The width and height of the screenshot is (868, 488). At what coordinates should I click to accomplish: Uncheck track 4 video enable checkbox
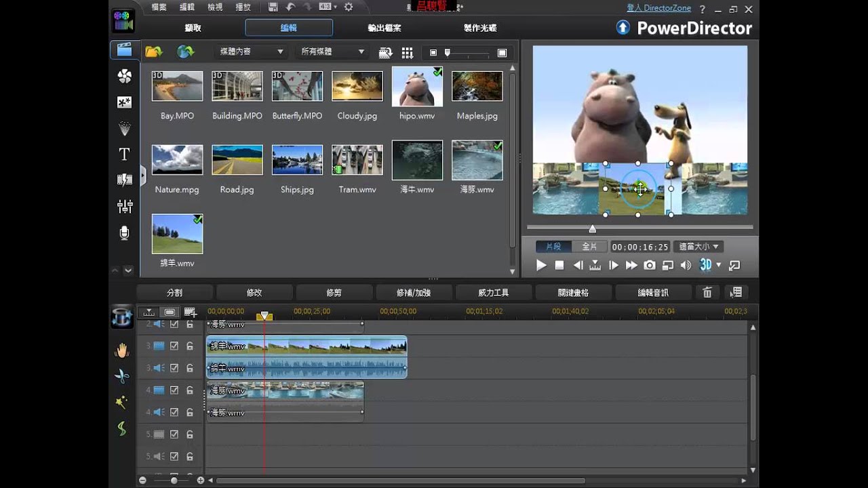(x=174, y=390)
